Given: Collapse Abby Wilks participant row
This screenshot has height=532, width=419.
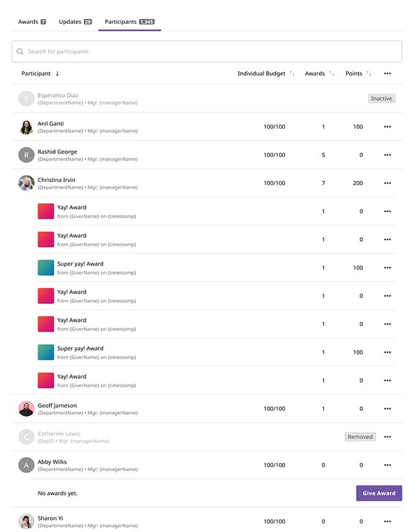Looking at the screenshot, I should pos(52,462).
